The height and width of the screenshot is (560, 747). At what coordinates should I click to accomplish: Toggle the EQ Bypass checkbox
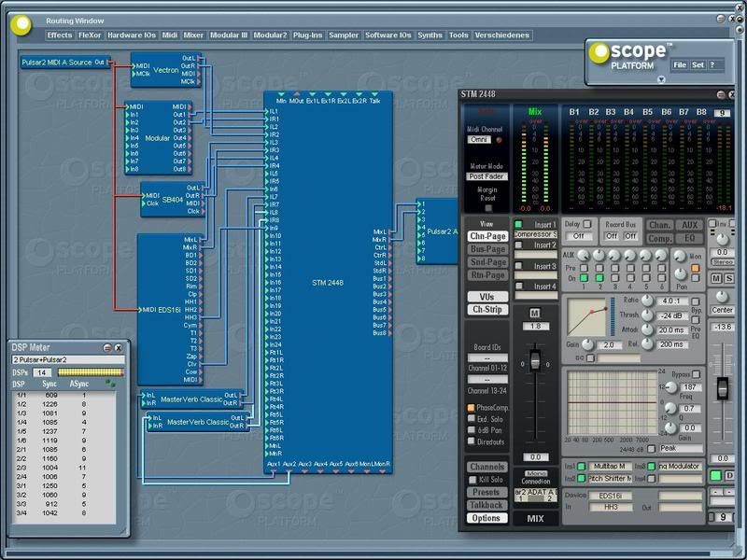point(696,374)
